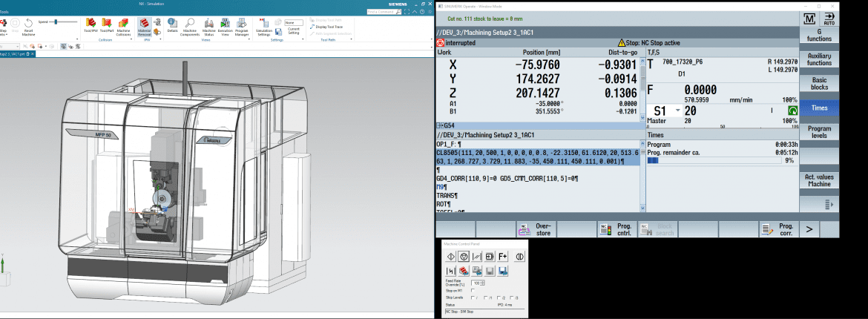Toggle Stop on M1 checkbox
Image resolution: width=868 pixels, height=319 pixels.
tap(472, 290)
